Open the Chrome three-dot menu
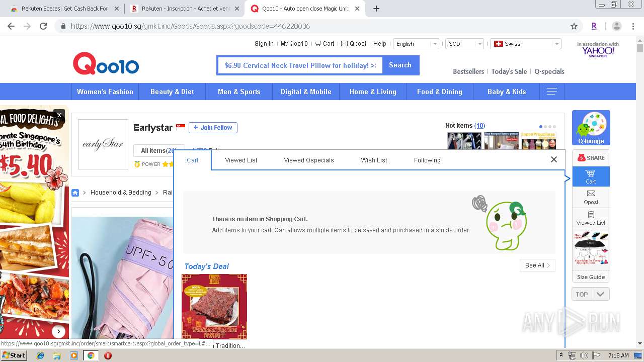Image resolution: width=644 pixels, height=362 pixels. [633, 26]
